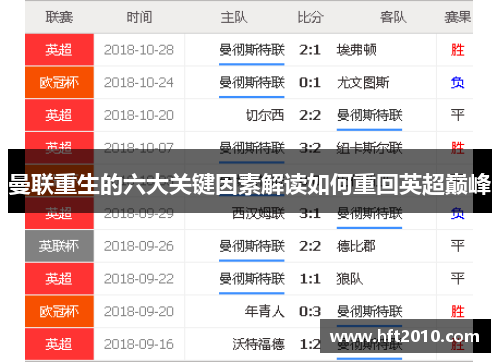Click the 0:3 score in 年青人 row

[310, 312]
